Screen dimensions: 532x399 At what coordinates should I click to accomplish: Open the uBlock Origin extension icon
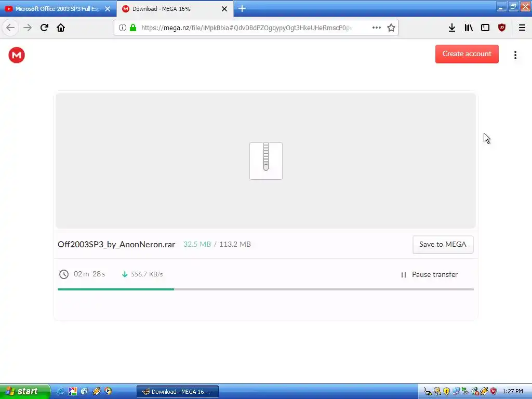pyautogui.click(x=502, y=28)
